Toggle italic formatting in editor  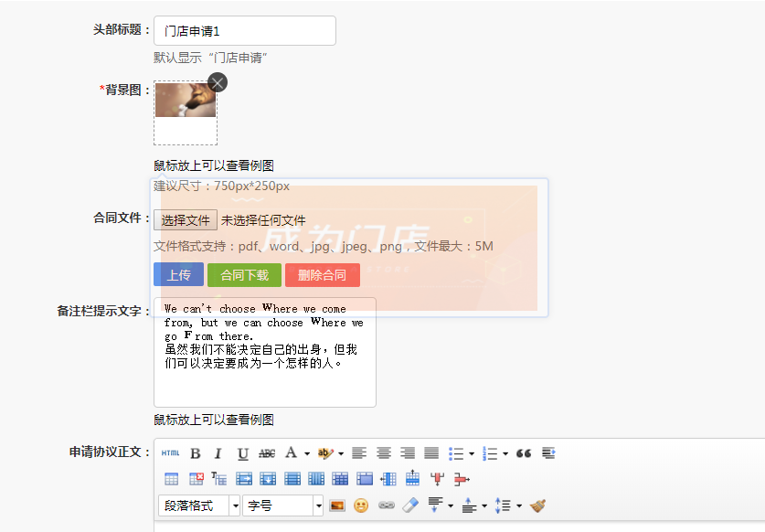coord(218,453)
